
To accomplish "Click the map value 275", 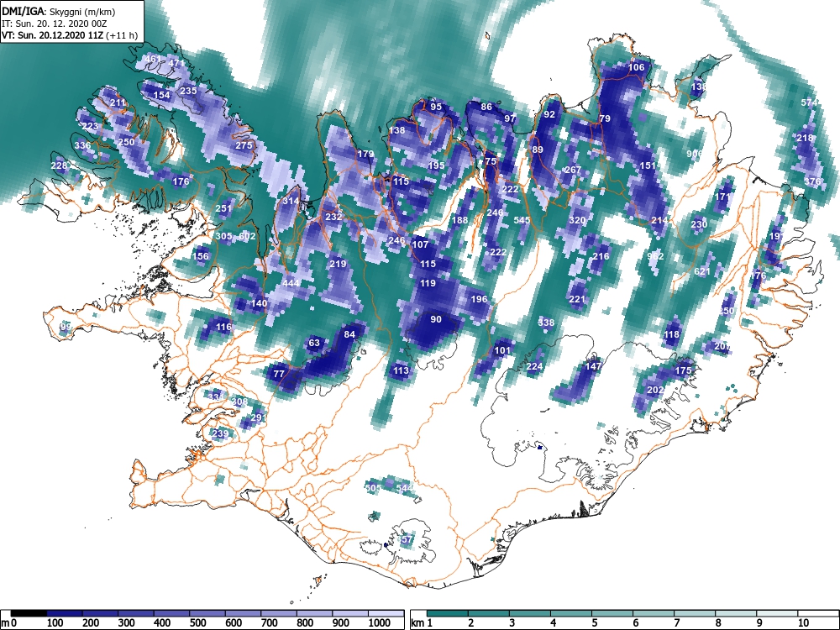I will click(x=244, y=145).
